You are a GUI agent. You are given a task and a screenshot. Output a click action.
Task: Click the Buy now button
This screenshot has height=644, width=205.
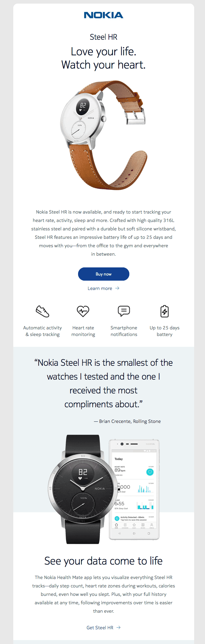tap(104, 274)
